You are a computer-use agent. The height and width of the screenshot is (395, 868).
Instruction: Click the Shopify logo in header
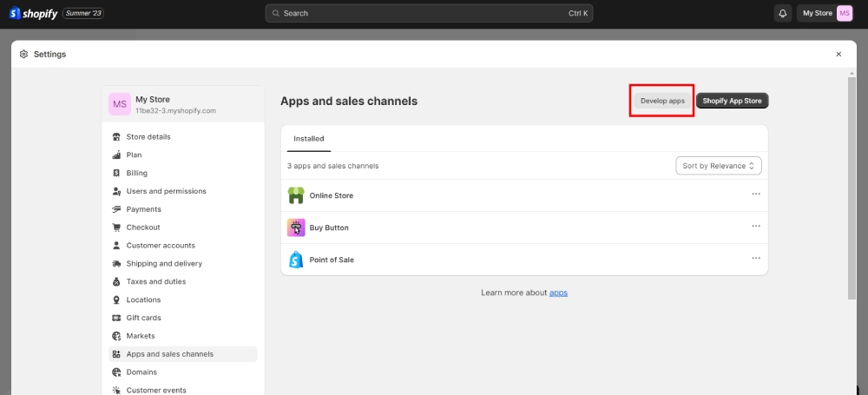click(x=35, y=13)
